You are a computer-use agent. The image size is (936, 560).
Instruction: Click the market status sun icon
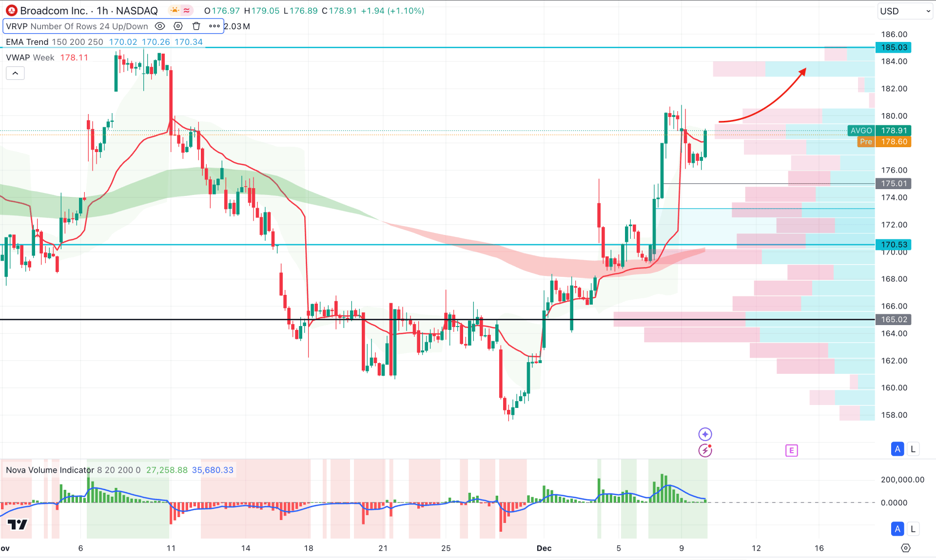(175, 10)
